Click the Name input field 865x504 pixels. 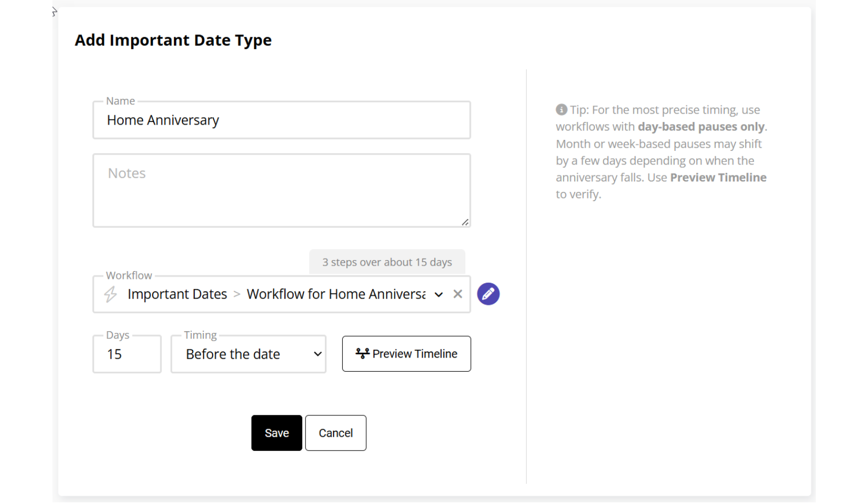coord(282,120)
